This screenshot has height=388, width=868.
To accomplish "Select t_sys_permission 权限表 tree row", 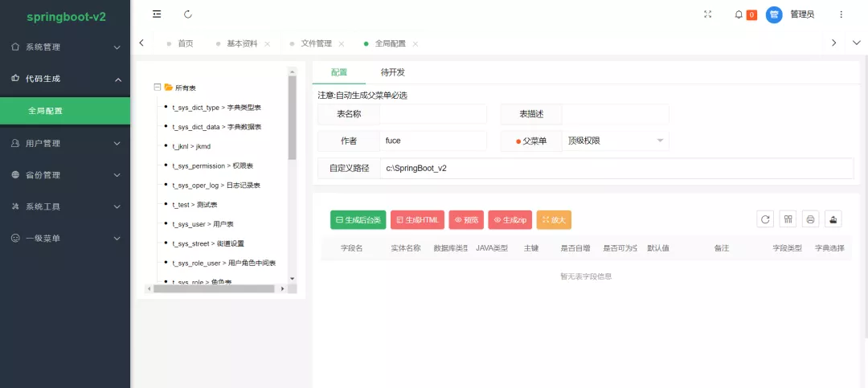I will 212,165.
